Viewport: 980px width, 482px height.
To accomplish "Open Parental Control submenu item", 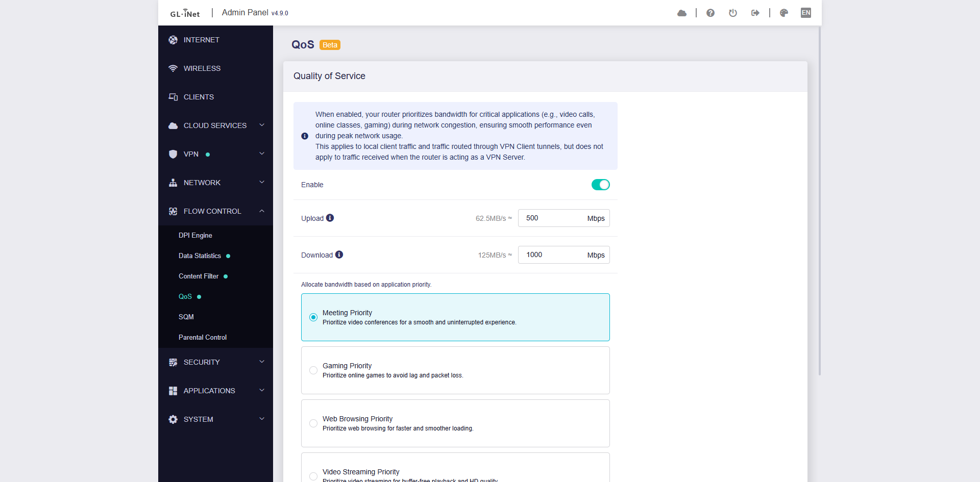I will 215,337.
